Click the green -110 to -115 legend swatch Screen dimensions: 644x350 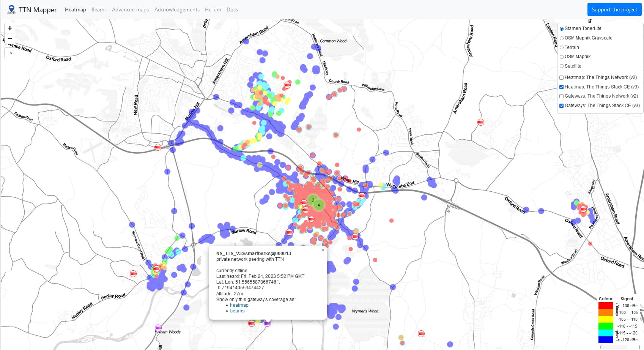pos(606,326)
